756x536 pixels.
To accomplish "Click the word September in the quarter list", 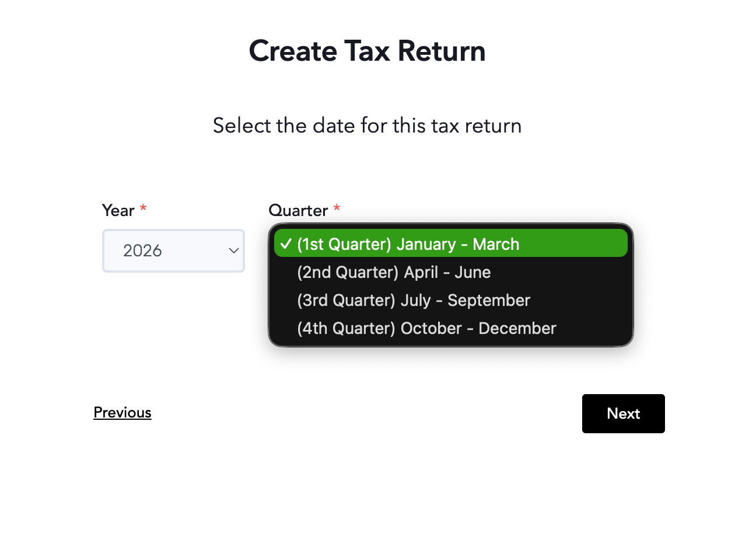I will coord(489,300).
